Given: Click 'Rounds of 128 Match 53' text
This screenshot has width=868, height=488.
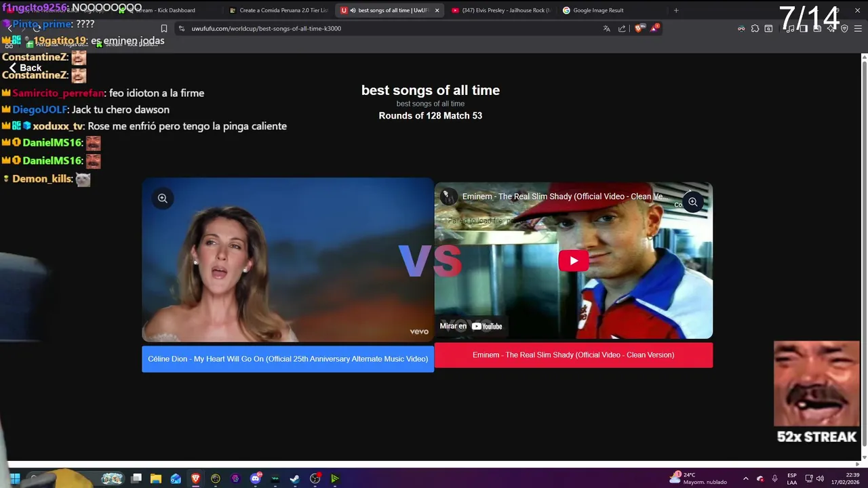Looking at the screenshot, I should point(431,116).
